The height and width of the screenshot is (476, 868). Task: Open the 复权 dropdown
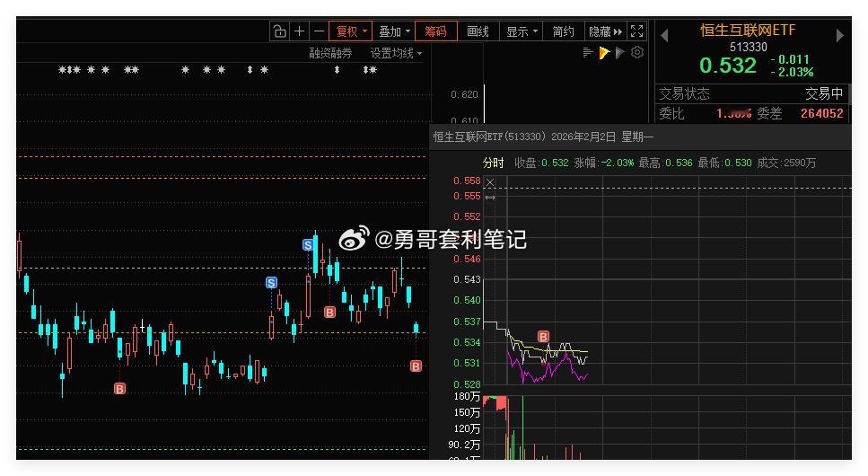(350, 31)
